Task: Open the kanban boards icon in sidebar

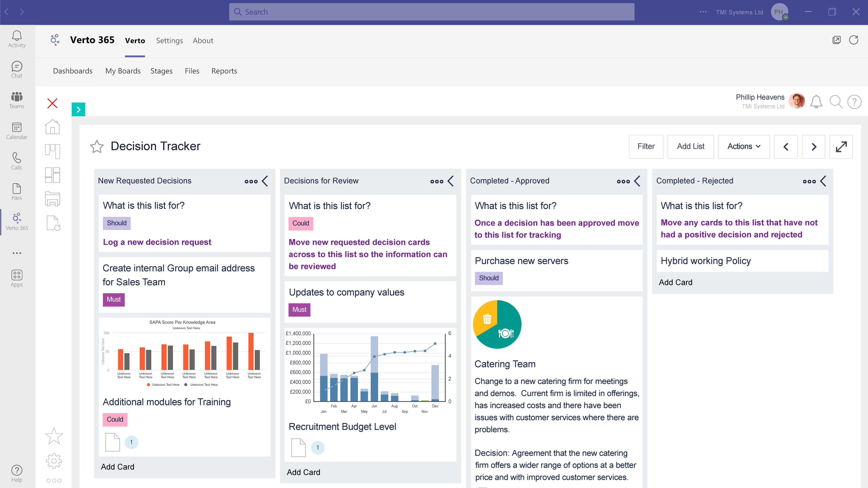Action: click(53, 151)
